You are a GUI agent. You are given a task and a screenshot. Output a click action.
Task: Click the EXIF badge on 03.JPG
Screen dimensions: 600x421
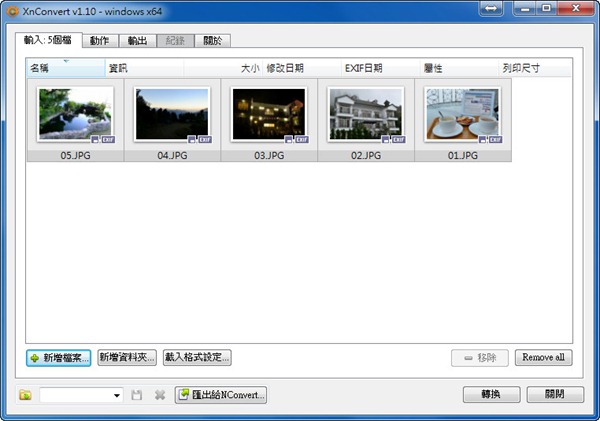pyautogui.click(x=302, y=139)
